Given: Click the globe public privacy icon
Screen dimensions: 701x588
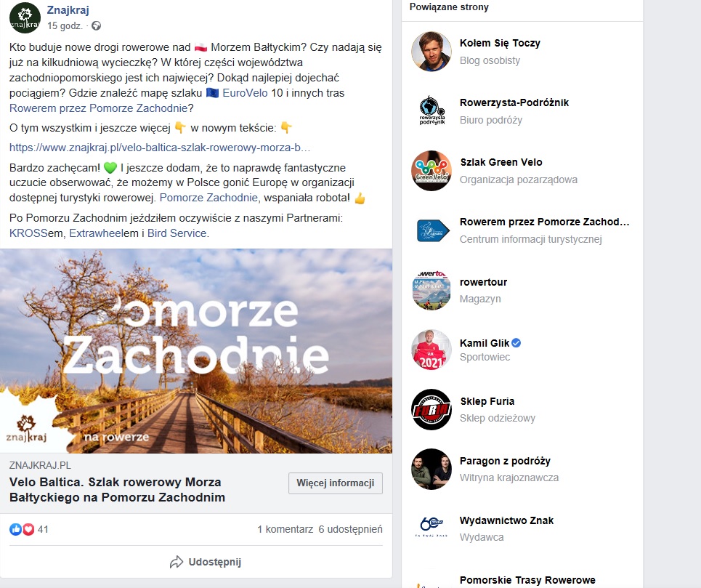Looking at the screenshot, I should (x=96, y=26).
